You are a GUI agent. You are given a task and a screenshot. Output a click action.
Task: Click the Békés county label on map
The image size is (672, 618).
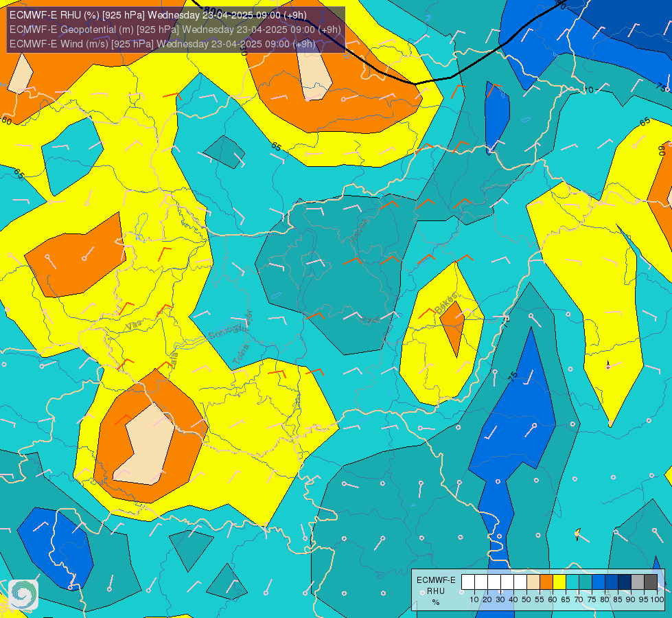pyautogui.click(x=445, y=304)
